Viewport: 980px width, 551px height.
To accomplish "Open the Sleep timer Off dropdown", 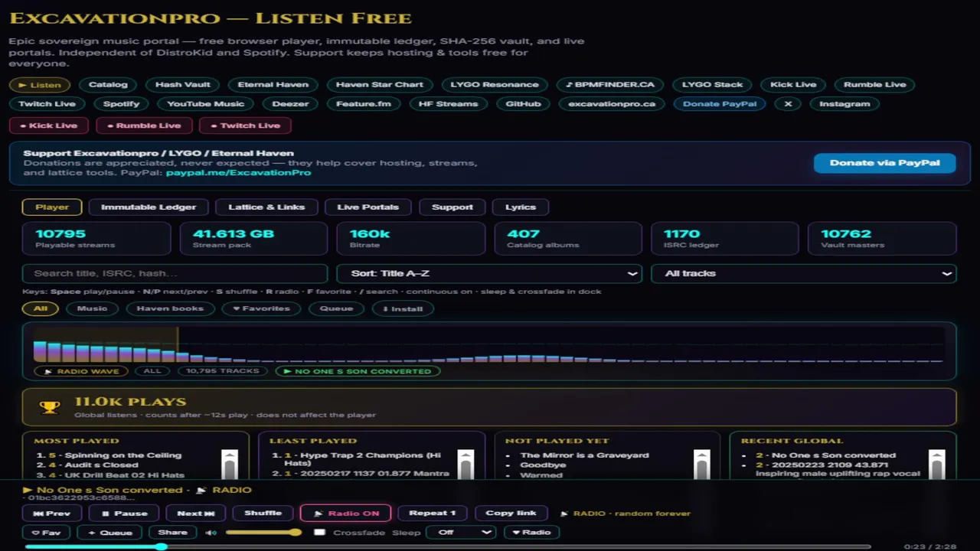I will [461, 533].
